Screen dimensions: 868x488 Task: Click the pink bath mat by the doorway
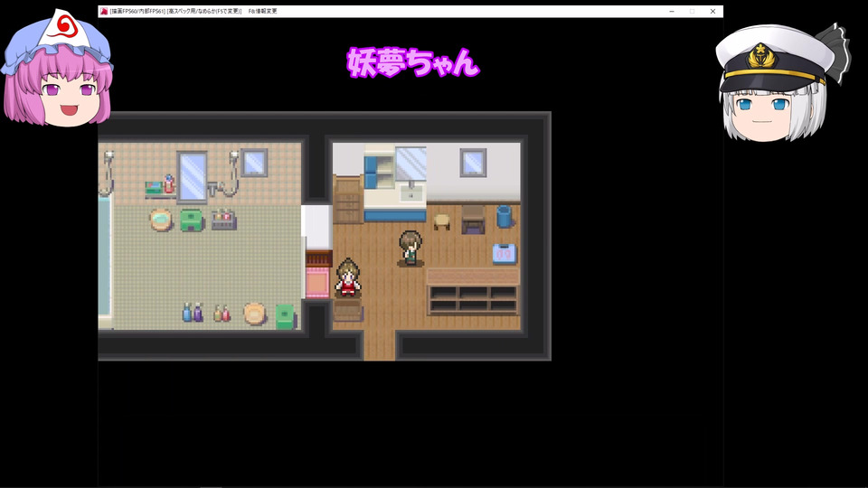pos(317,283)
